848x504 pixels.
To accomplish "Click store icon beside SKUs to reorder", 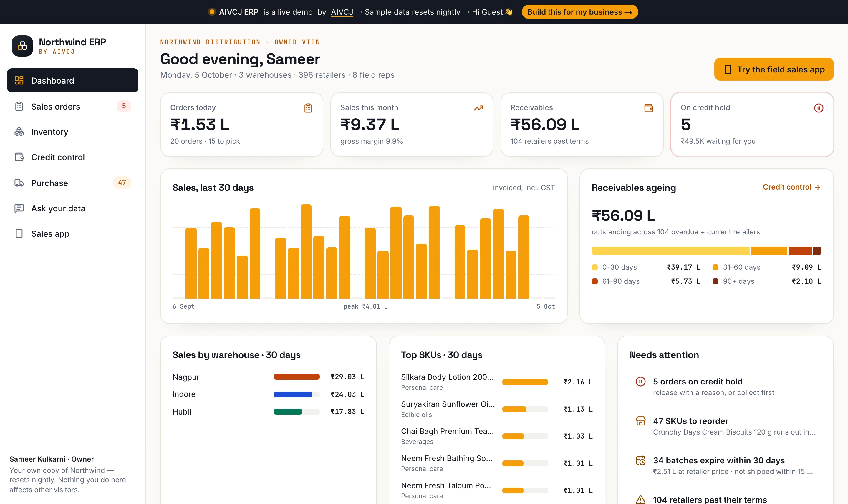I will pyautogui.click(x=640, y=421).
